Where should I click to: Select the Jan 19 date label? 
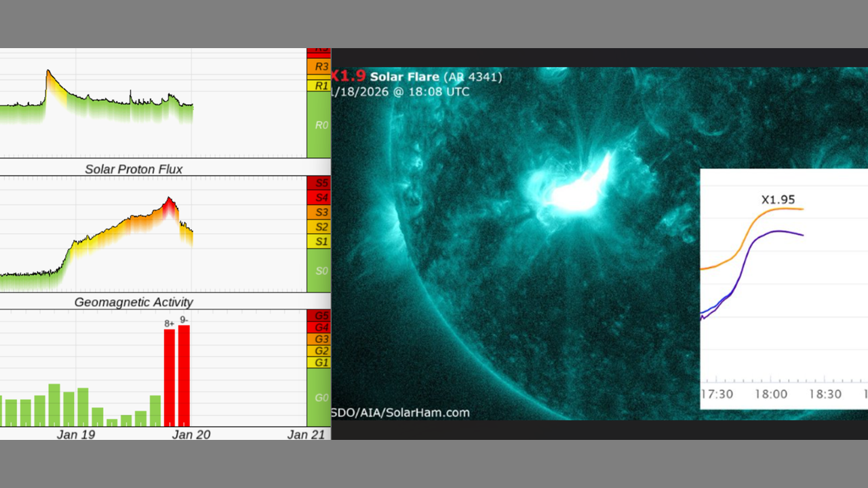(x=76, y=434)
